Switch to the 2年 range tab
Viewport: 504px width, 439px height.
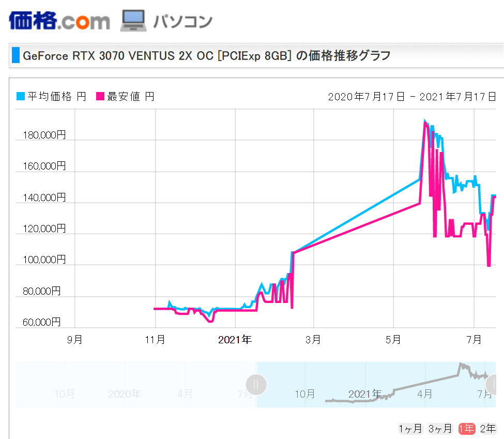(488, 428)
